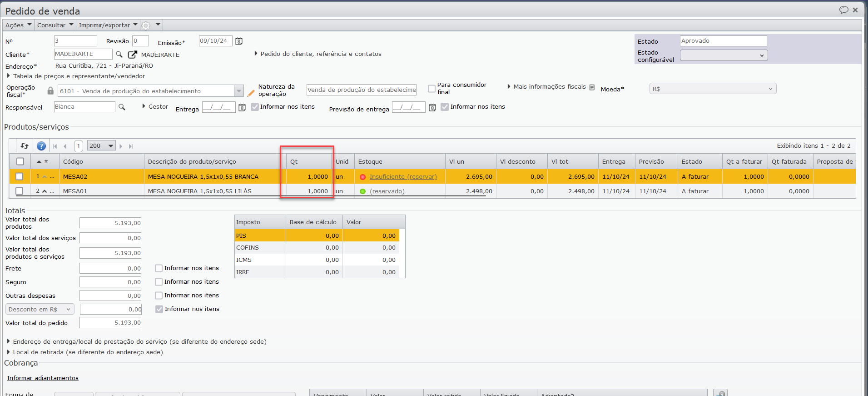The width and height of the screenshot is (868, 396).
Task: Open the Desconto em R$ dropdown
Action: [x=40, y=310]
